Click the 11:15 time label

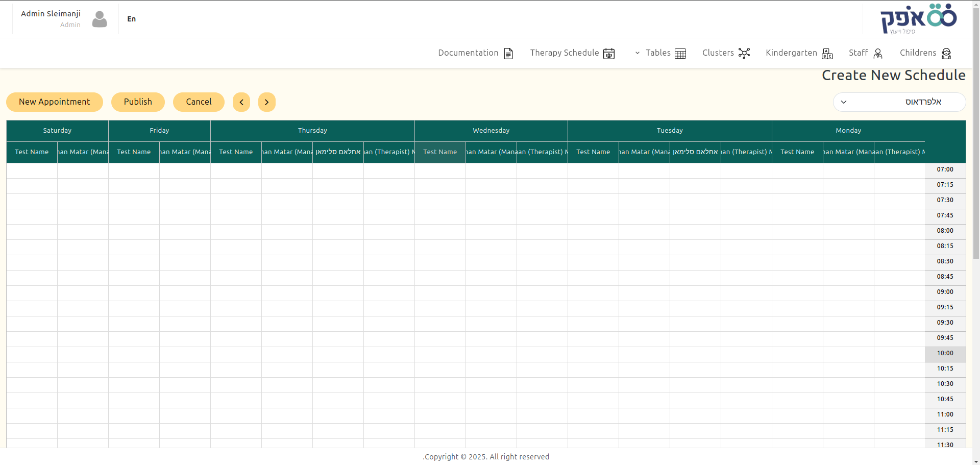coord(945,430)
